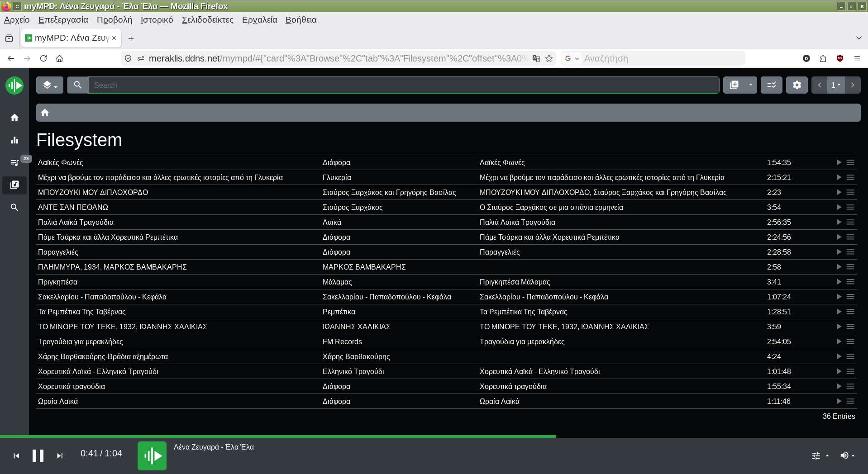Open the Ωραία Λαϊκά folder
This screenshot has height=474, width=868.
pyautogui.click(x=58, y=401)
